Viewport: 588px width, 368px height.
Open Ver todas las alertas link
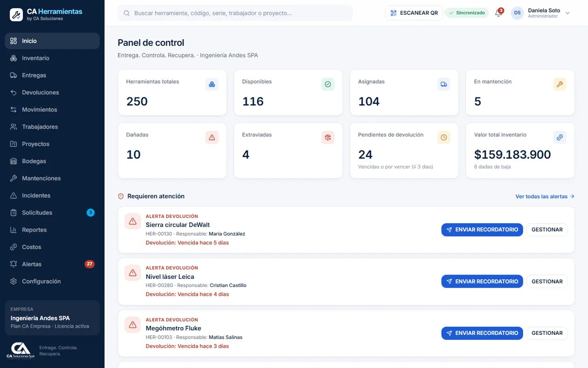[545, 196]
